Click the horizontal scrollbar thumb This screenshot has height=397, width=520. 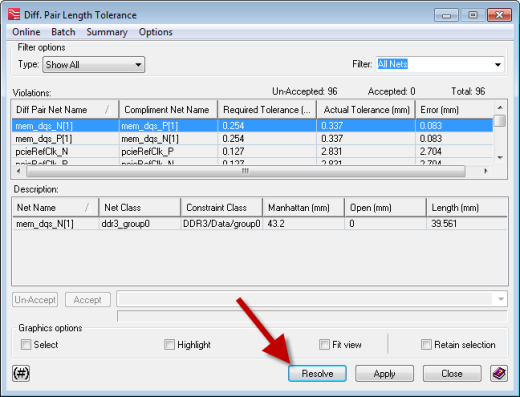246,171
